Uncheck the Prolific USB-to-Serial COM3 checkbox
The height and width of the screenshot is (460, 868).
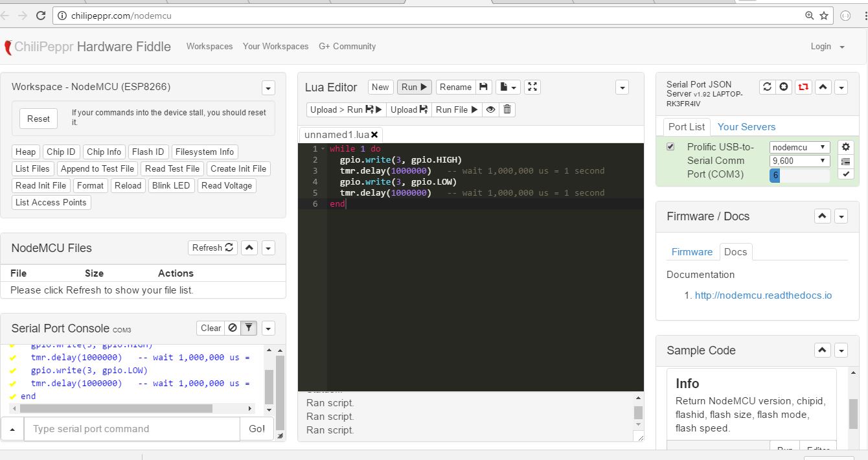670,147
